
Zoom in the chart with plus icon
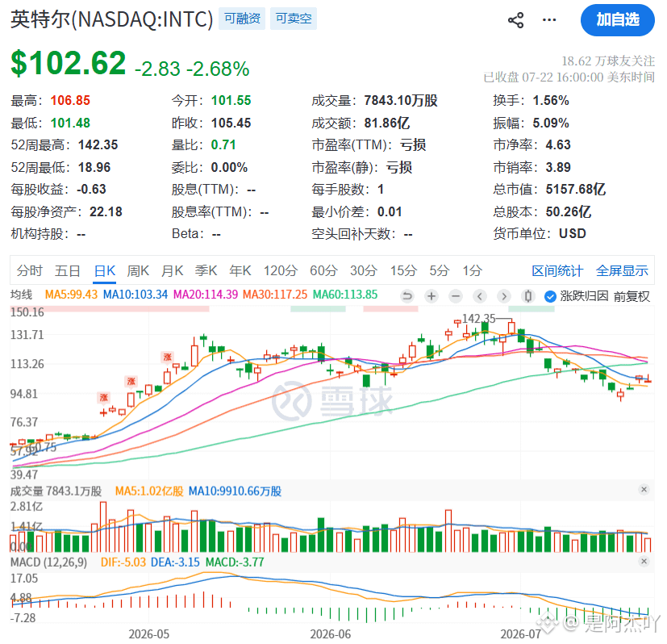[431, 296]
